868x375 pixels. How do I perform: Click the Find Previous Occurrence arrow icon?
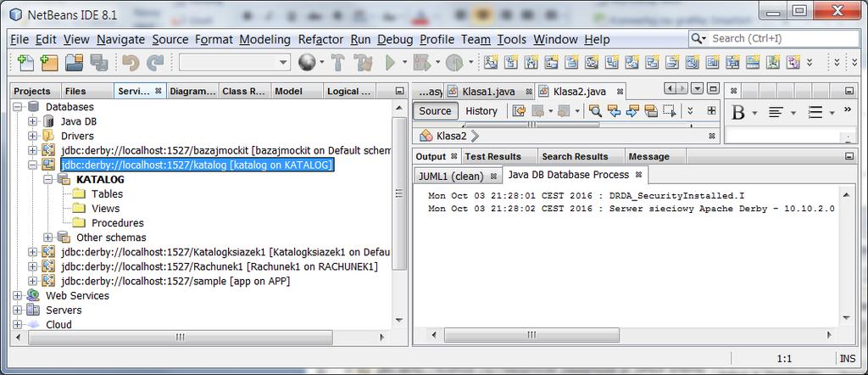614,111
